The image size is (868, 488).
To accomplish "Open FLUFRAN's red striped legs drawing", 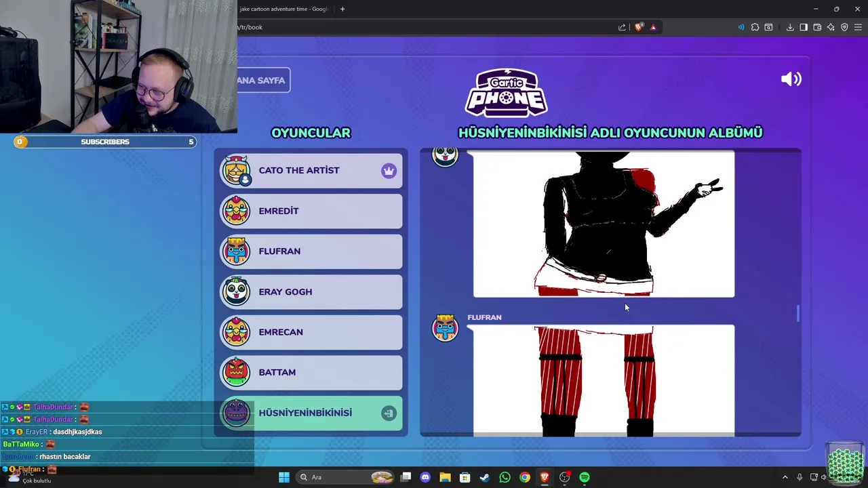I will point(604,380).
